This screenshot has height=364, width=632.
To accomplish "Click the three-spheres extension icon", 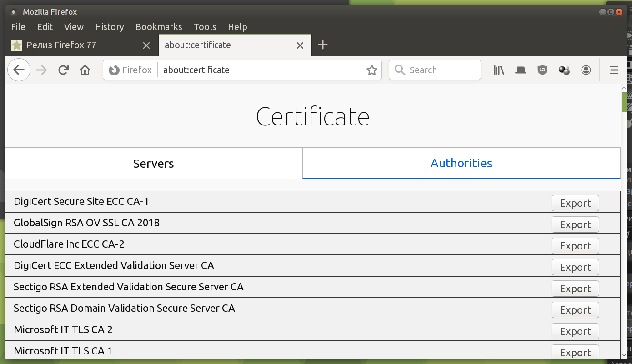I will (x=564, y=70).
